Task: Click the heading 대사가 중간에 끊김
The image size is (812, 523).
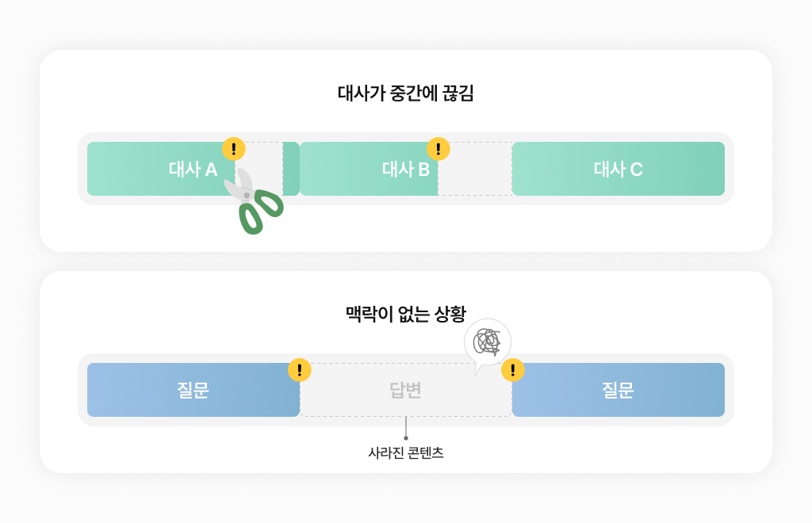Action: tap(406, 93)
